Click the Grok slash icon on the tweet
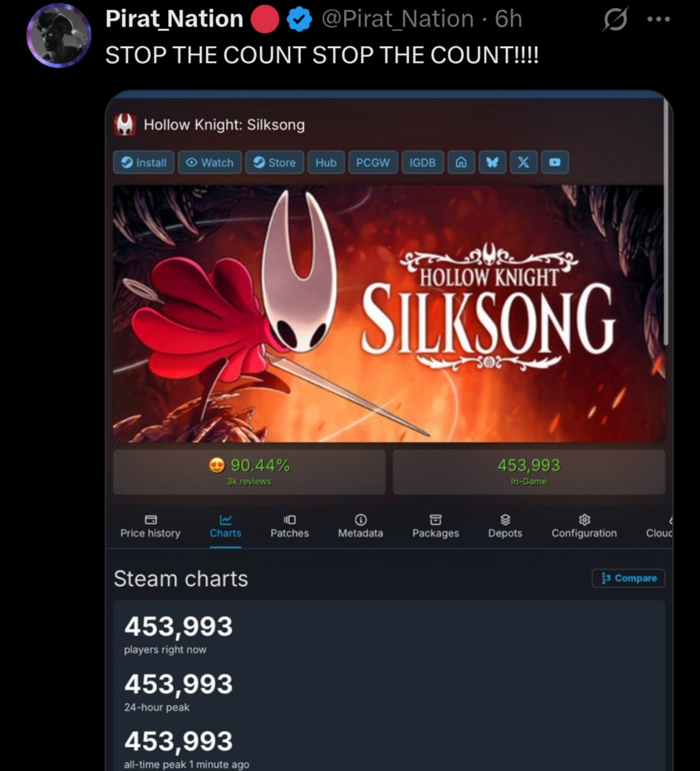Viewport: 700px width, 771px height. 615,19
